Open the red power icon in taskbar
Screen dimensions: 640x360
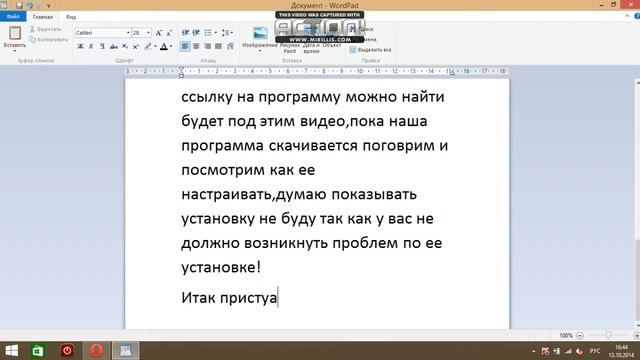tap(67, 351)
